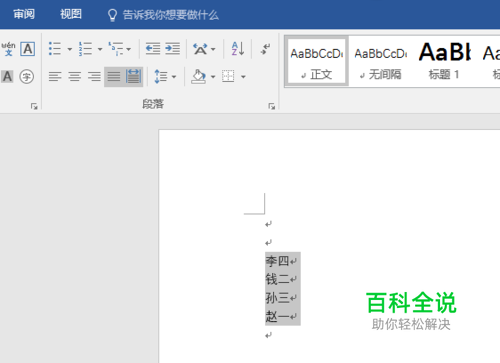500x363 pixels.
Task: Click the Borders icon
Action: click(228, 76)
